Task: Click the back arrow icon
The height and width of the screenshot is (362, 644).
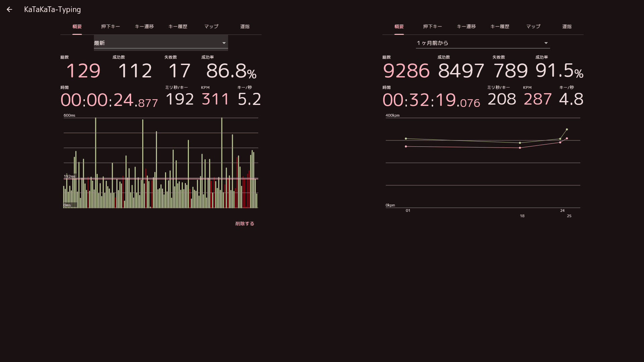Action: [x=9, y=9]
